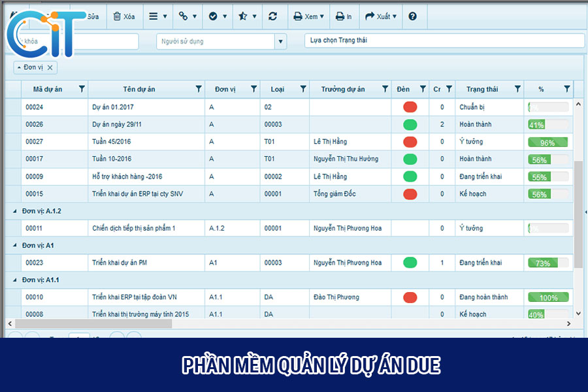The height and width of the screenshot is (392, 588).
Task: Click the green light for project 00017
Action: pyautogui.click(x=410, y=159)
